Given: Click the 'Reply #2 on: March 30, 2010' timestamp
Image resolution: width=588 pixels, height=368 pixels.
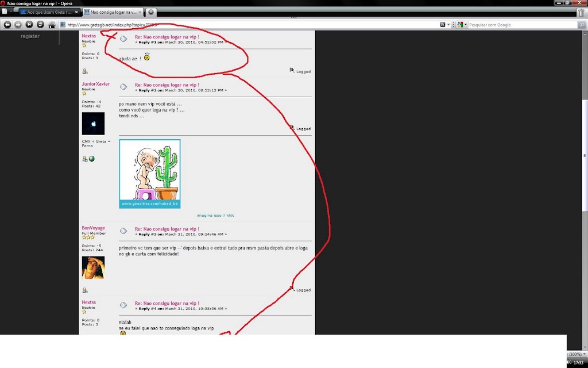Looking at the screenshot, I should pyautogui.click(x=181, y=90).
